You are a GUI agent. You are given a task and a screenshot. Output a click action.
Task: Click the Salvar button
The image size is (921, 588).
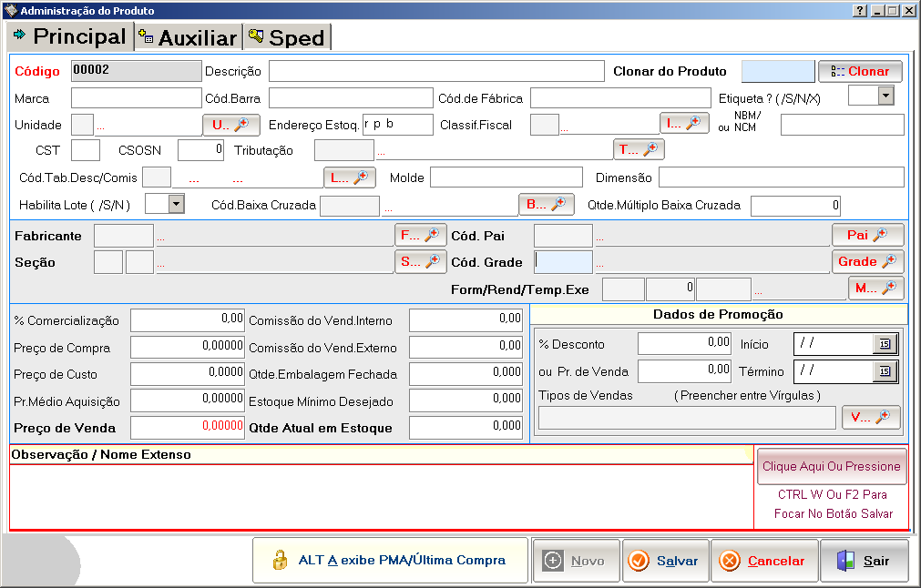click(665, 561)
